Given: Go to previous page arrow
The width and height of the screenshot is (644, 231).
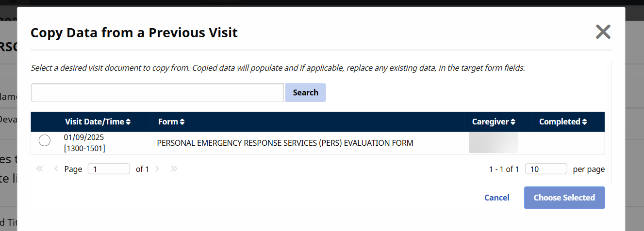Looking at the screenshot, I should (x=56, y=169).
